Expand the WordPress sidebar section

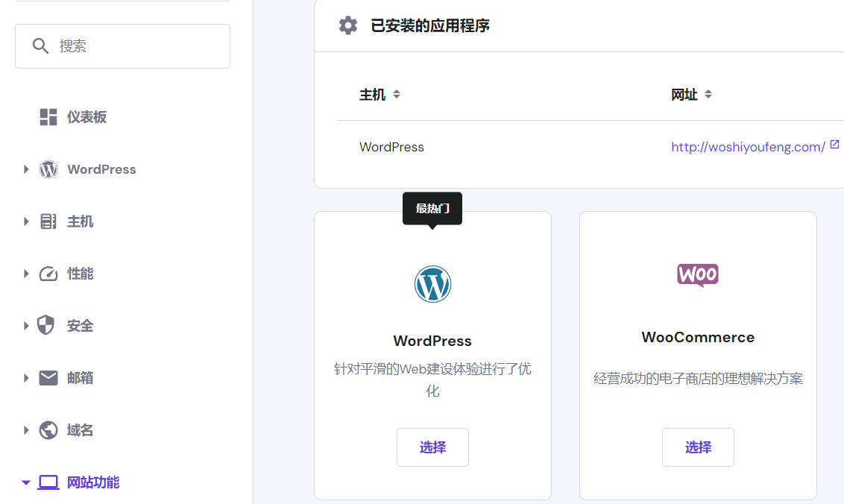click(25, 169)
